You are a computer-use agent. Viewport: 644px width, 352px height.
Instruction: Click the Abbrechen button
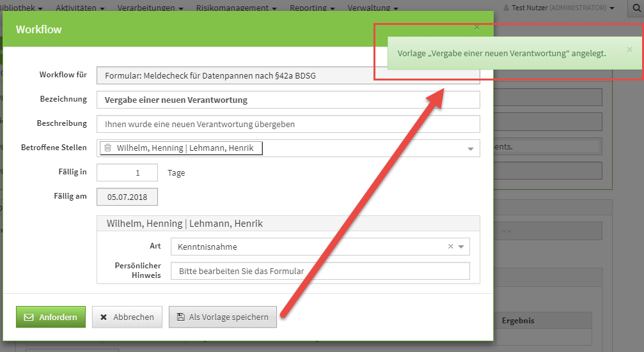[x=127, y=317]
